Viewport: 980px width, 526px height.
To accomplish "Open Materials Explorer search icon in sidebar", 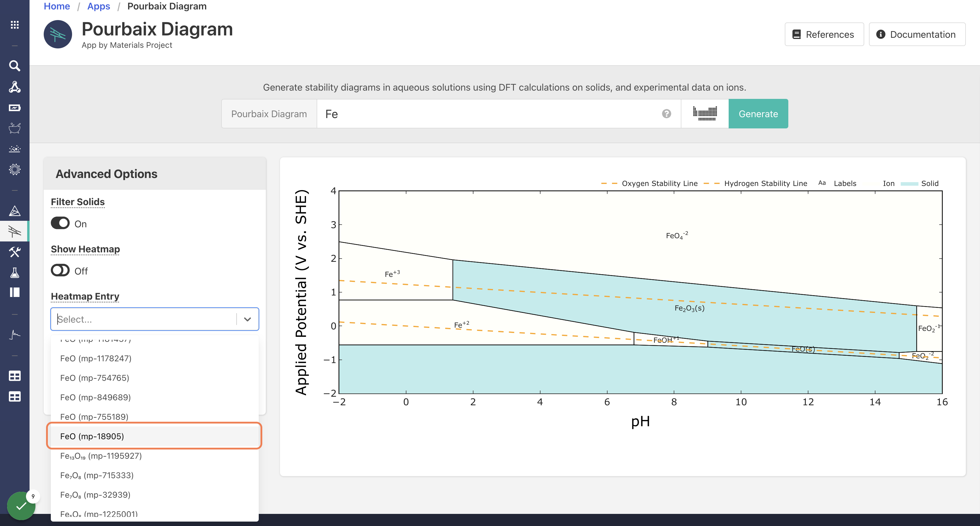I will tap(14, 66).
